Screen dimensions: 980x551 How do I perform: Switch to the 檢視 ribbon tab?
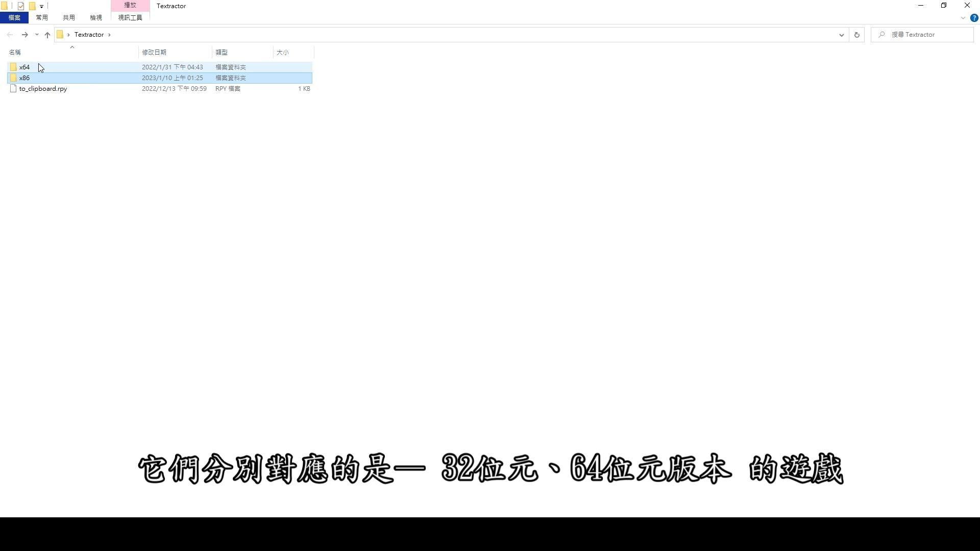coord(95,17)
